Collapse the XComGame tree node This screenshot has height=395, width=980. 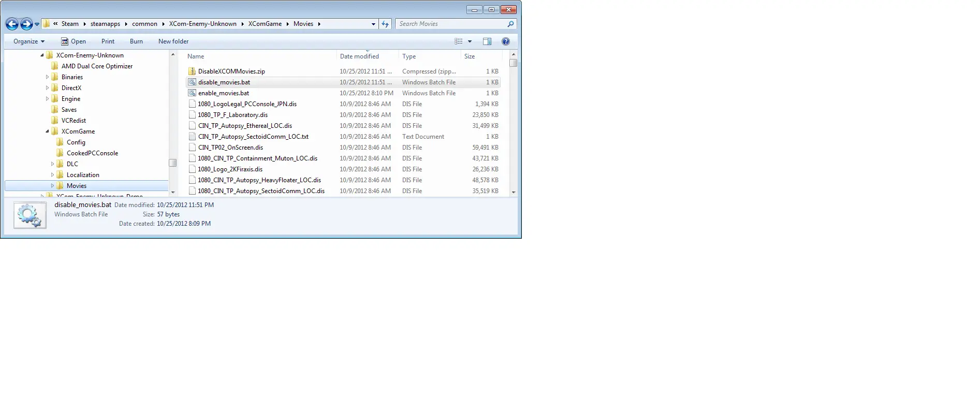pyautogui.click(x=47, y=131)
